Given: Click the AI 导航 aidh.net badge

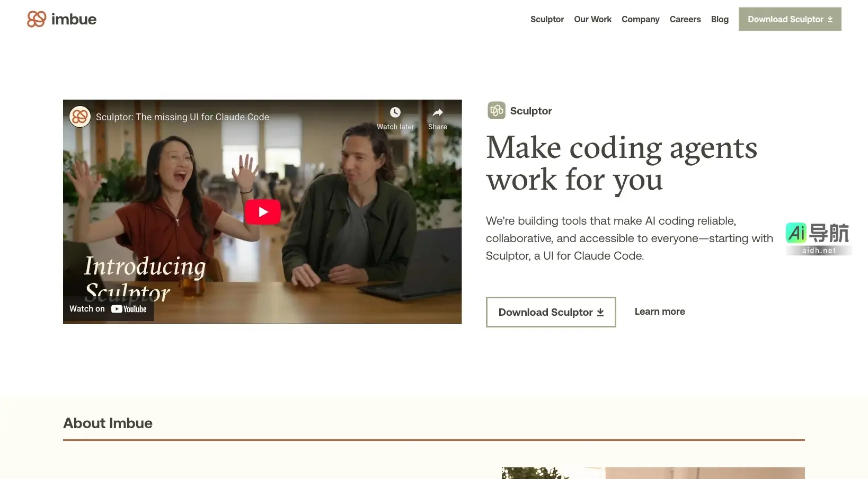Looking at the screenshot, I should point(819,238).
